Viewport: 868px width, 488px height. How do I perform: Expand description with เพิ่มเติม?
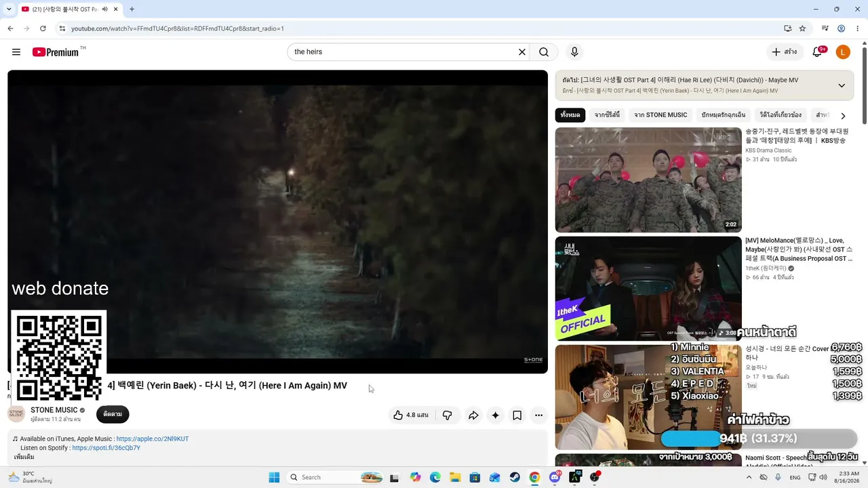tap(24, 457)
